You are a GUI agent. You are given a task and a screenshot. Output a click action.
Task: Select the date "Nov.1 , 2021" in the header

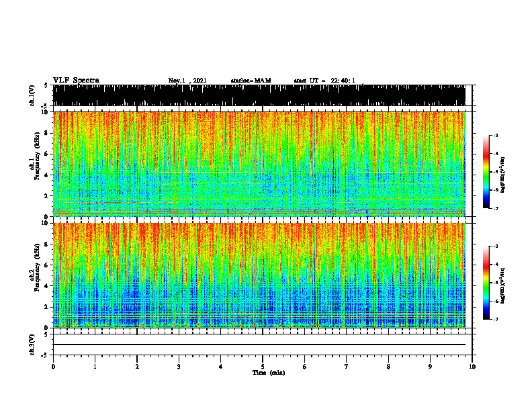[187, 81]
